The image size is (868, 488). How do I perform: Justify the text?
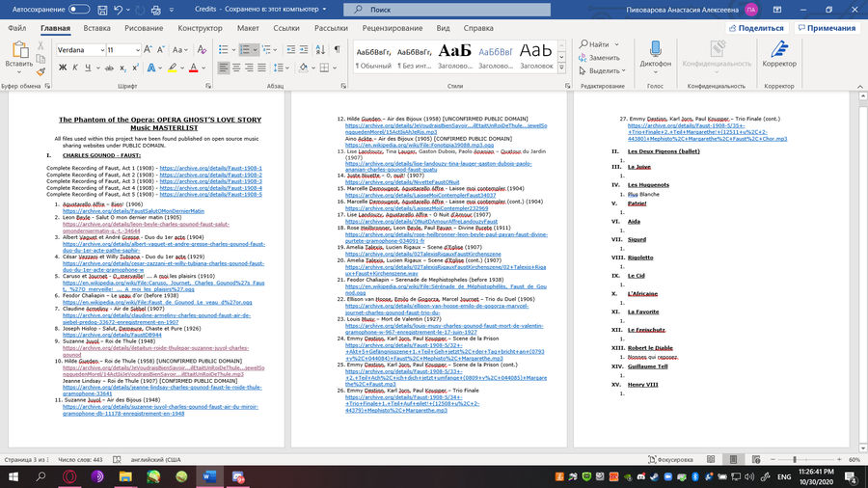261,68
